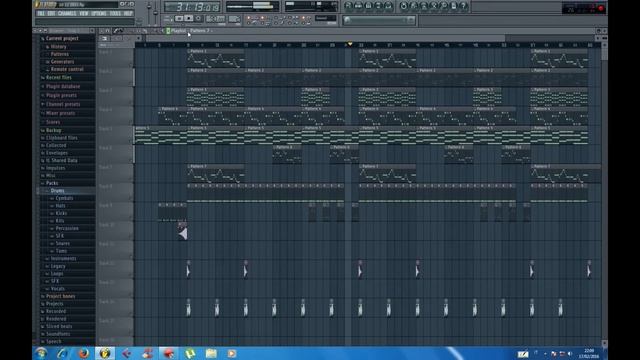Screen dimensions: 640x360
Task: Collapse the Packs folder
Action: pyautogui.click(x=52, y=183)
